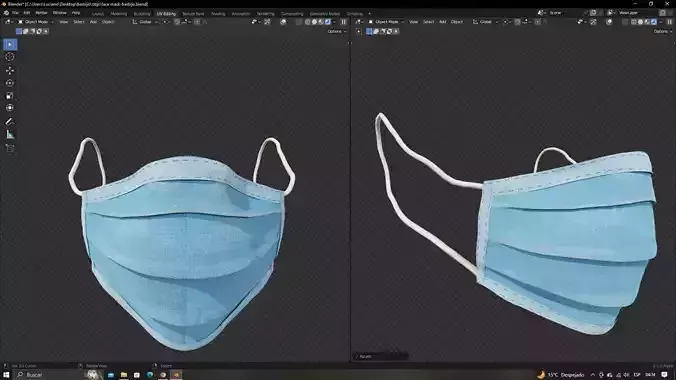This screenshot has height=380, width=676.
Task: Open the Edit menu
Action: [x=27, y=13]
